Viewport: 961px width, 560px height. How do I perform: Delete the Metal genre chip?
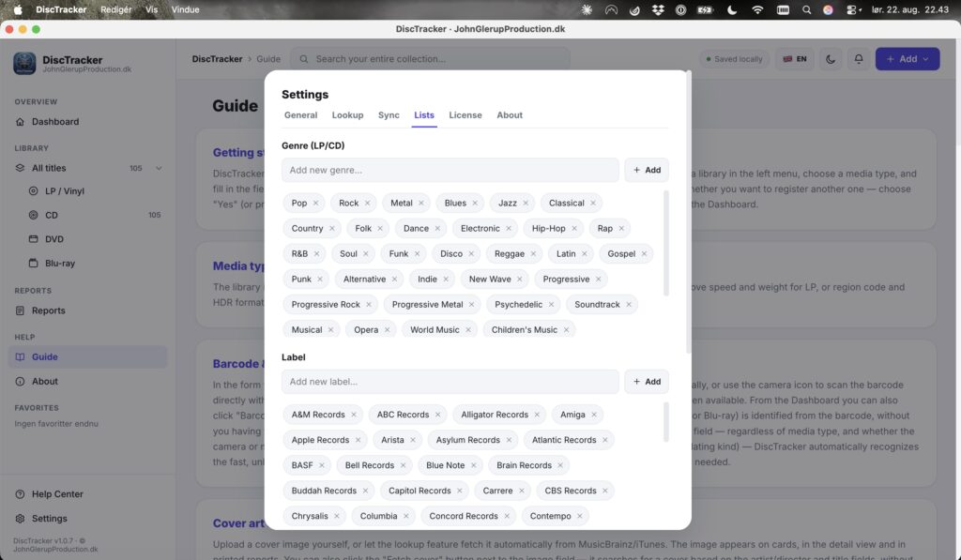[421, 203]
